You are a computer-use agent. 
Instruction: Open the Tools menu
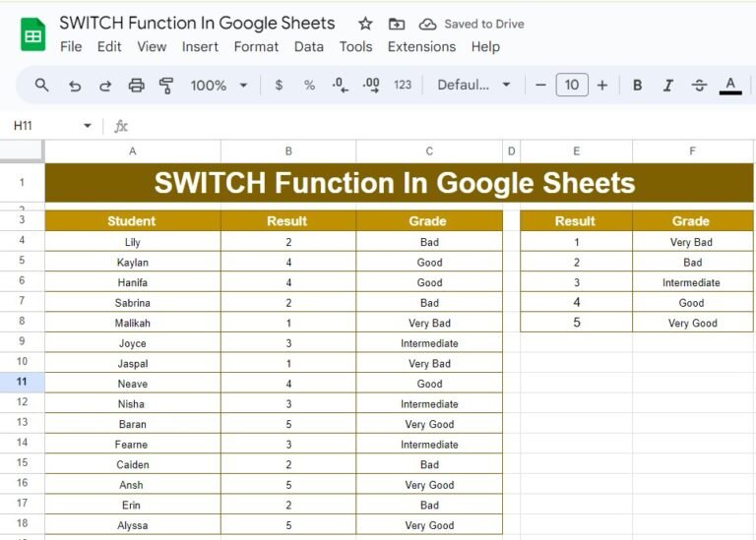355,47
